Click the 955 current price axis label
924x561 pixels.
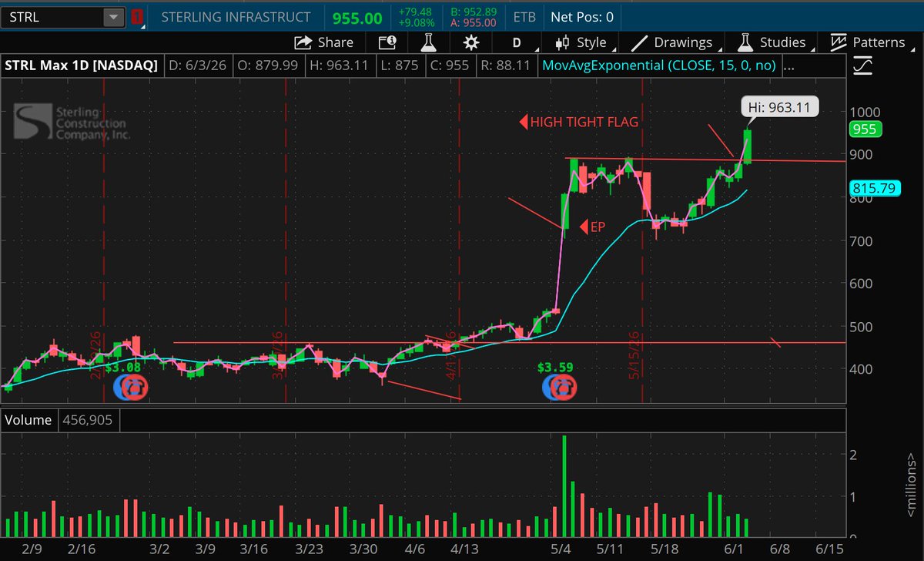coord(864,129)
